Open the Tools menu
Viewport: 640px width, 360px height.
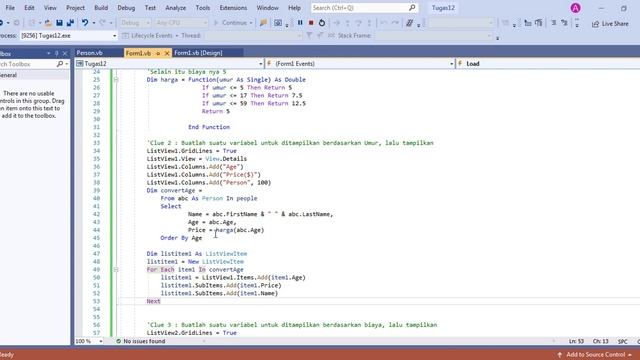(x=203, y=8)
